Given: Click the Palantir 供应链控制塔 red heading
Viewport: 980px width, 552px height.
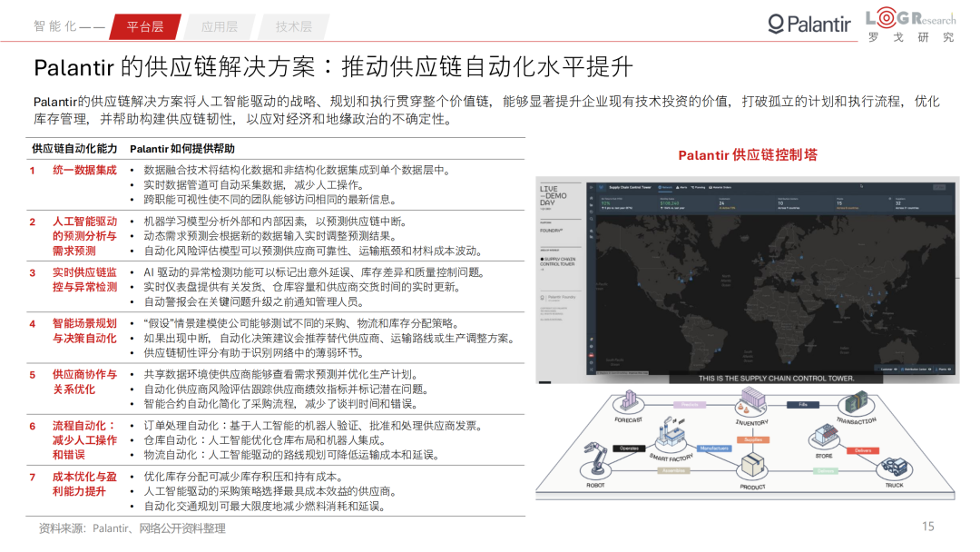Looking at the screenshot, I should [x=748, y=155].
